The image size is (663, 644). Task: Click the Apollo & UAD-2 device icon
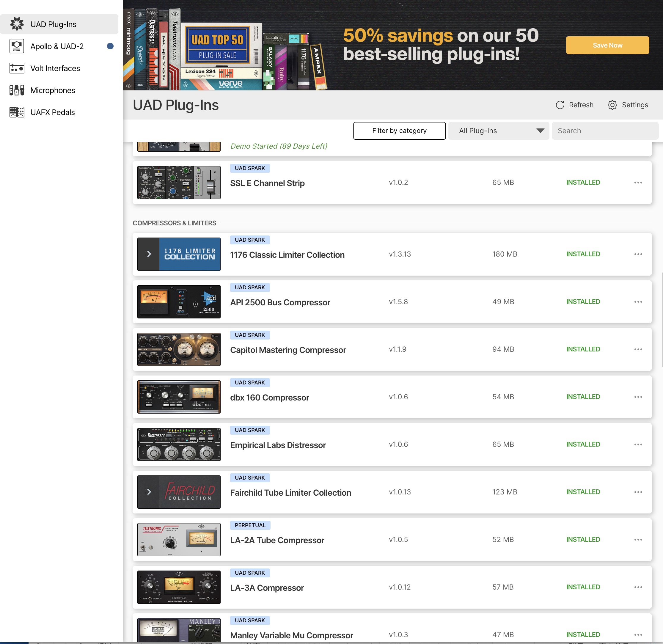(17, 46)
